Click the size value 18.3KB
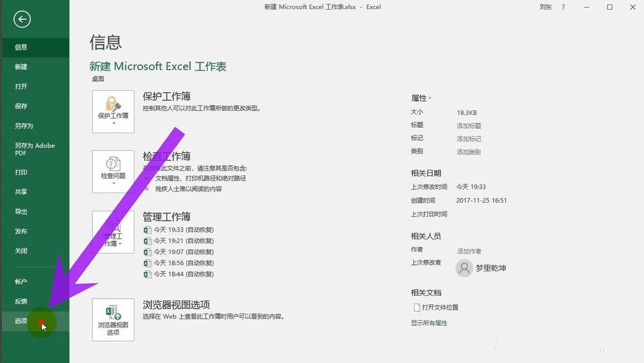644x363 pixels. [466, 113]
